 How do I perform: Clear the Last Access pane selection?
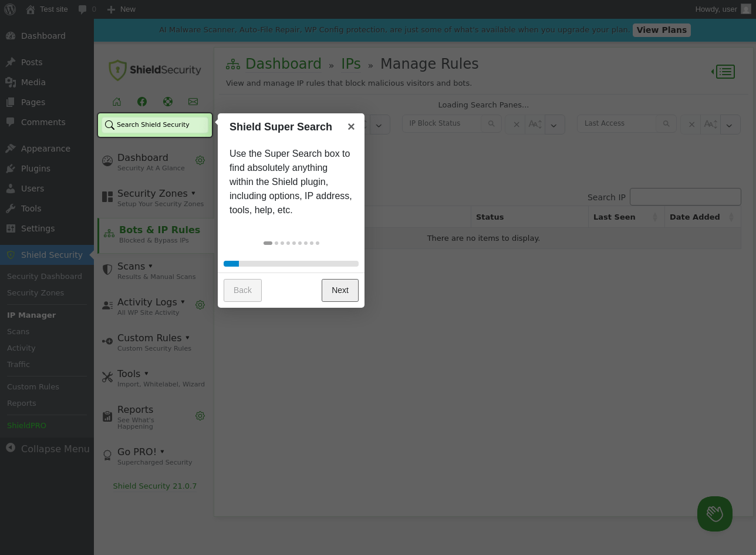pos(691,125)
